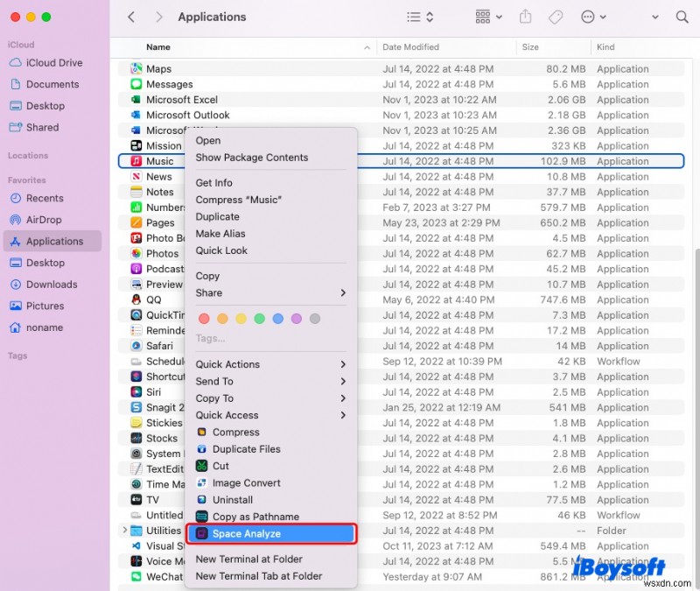Choose Get Info menu entry
The width and height of the screenshot is (700, 591).
tap(270, 183)
